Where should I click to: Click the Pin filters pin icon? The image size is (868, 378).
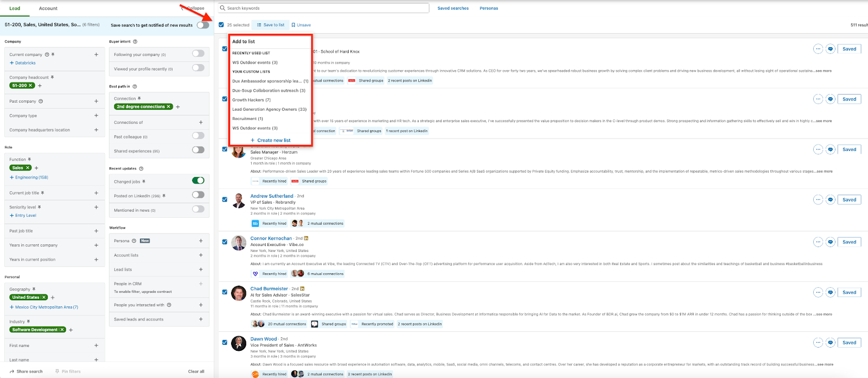click(58, 371)
